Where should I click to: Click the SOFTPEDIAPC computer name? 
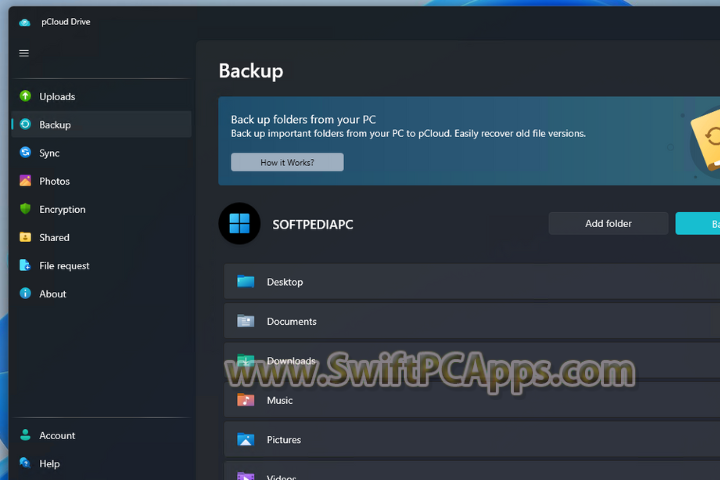313,225
